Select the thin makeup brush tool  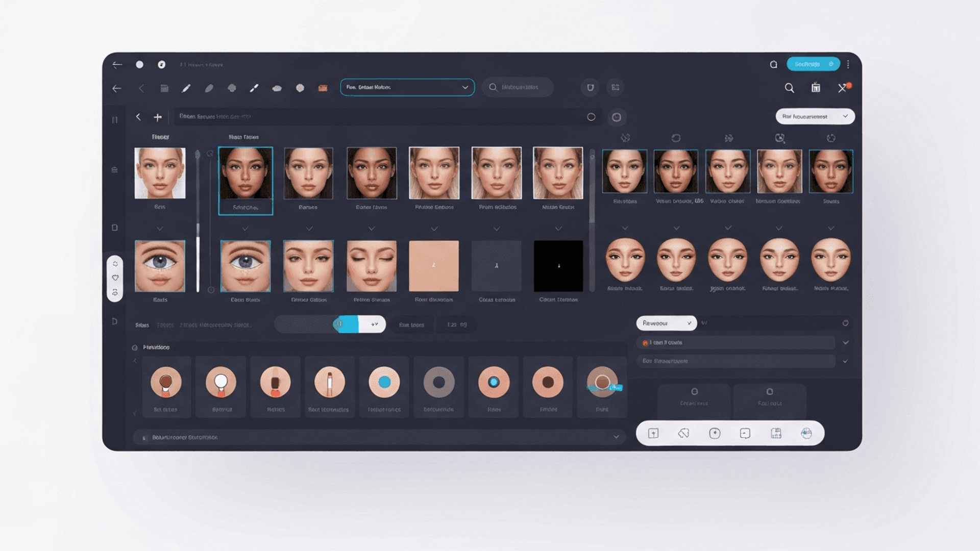tap(254, 88)
